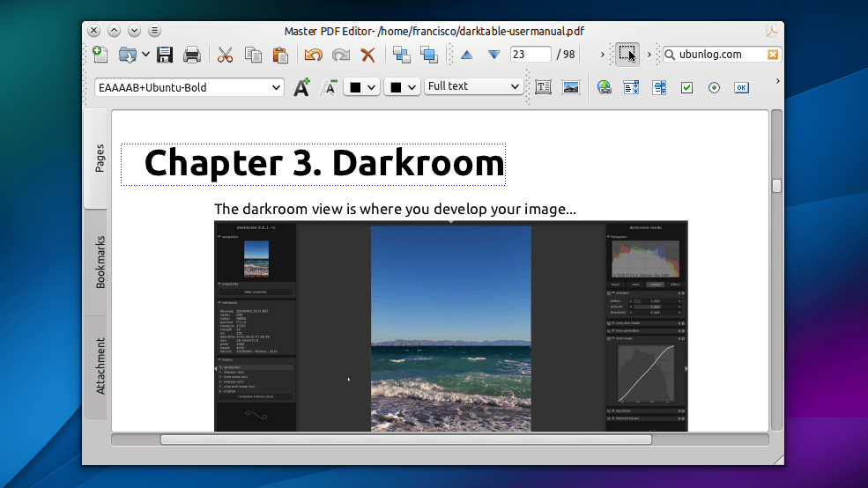
Task: Paste from clipboard icon
Action: point(280,55)
